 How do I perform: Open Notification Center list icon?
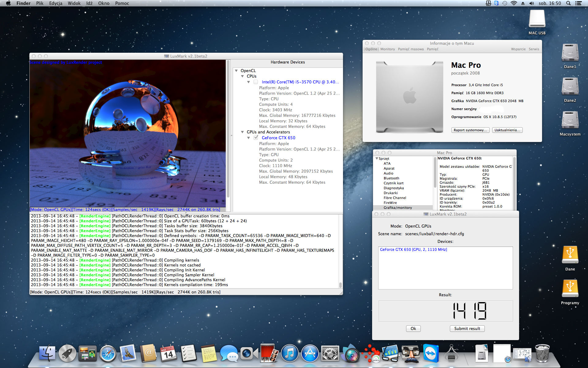point(579,3)
